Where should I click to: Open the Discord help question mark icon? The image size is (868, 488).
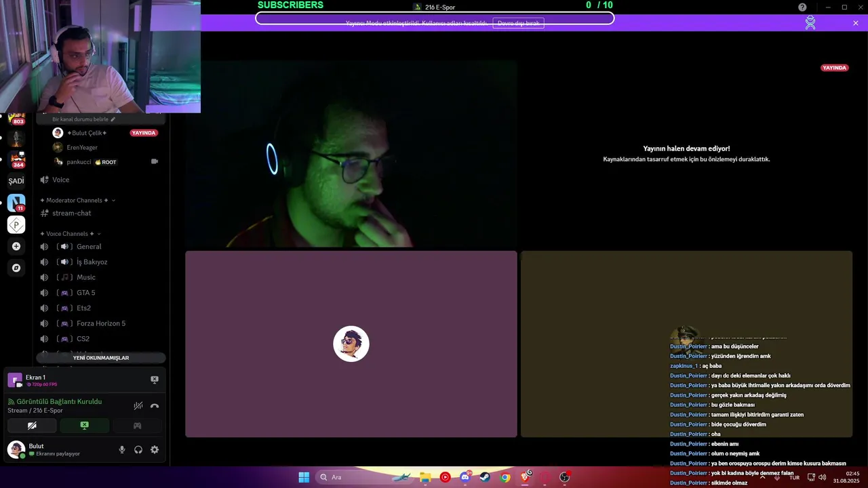tap(802, 7)
